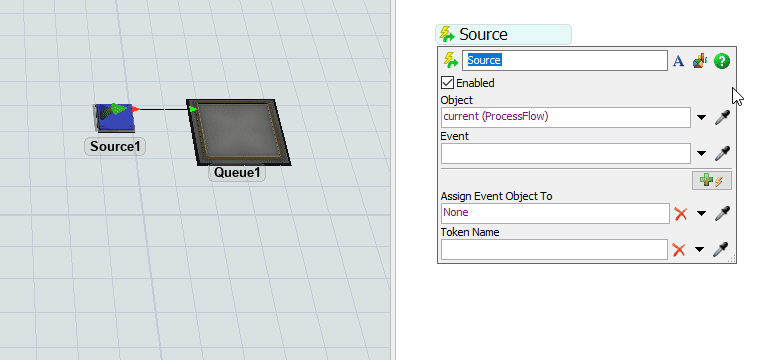Use Assign Event Object To eyedropper
Screen dimensions: 780x360
(x=722, y=214)
